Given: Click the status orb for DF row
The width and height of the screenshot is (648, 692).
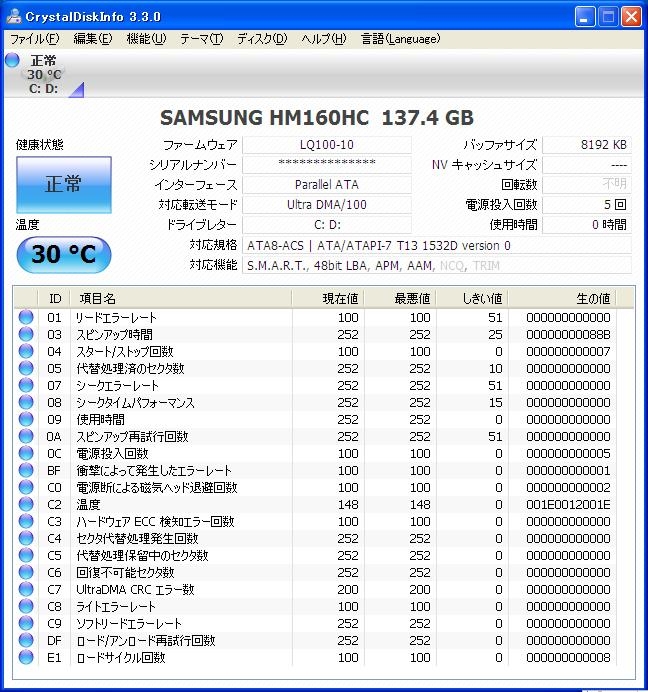Looking at the screenshot, I should click(x=26, y=640).
